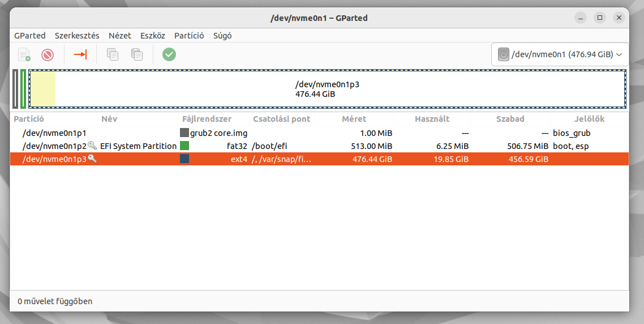Viewport: 644px width, 324px height.
Task: Open the Partíció menu
Action: tap(189, 35)
